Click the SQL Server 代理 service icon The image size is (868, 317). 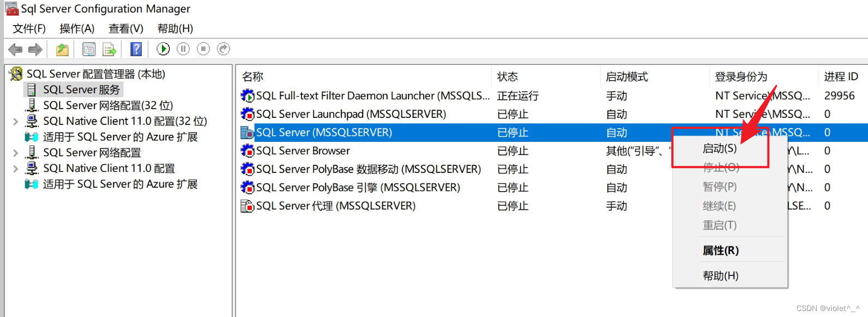point(248,206)
